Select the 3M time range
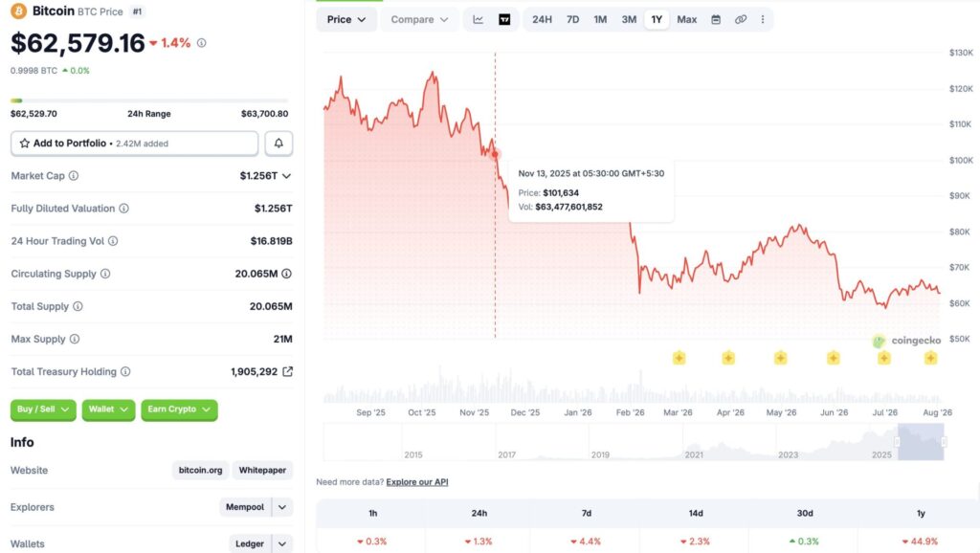 click(x=629, y=19)
